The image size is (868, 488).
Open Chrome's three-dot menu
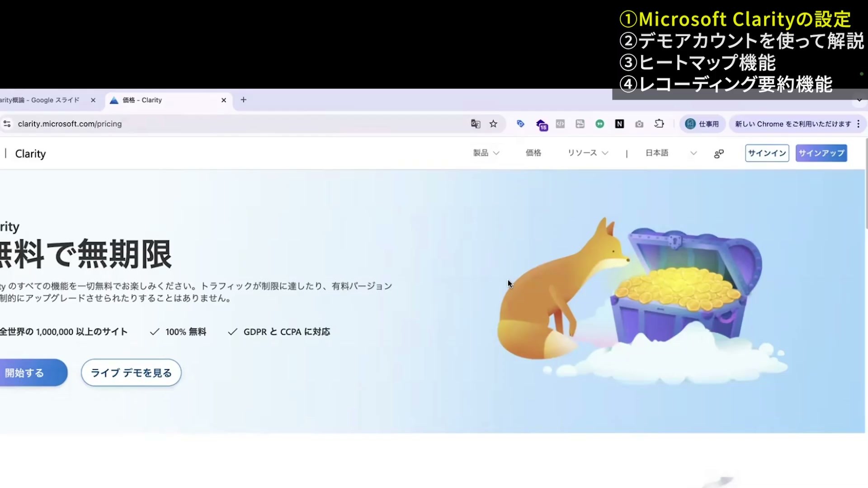tap(859, 124)
